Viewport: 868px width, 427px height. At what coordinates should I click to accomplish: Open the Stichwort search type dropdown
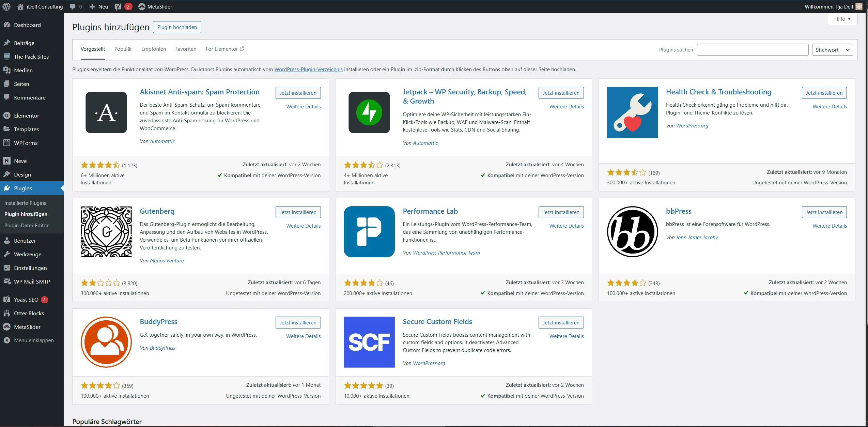(x=833, y=50)
